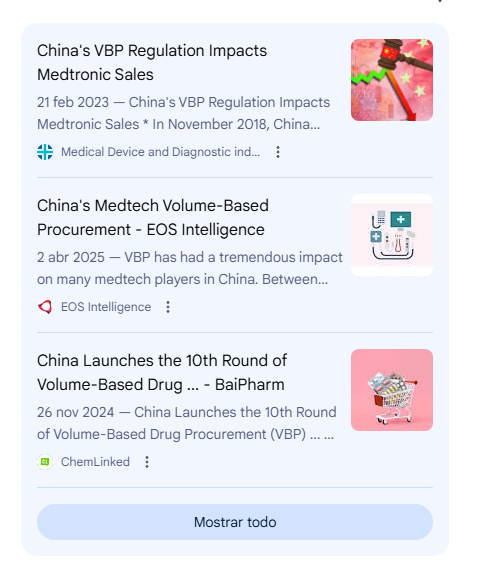479x587 pixels.
Task: Open three-dot menu beside Medical Device source
Action: pos(278,152)
